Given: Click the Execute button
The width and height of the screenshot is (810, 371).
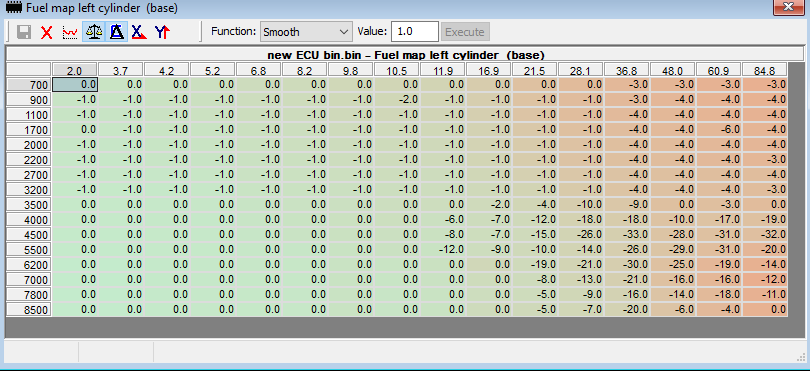Looking at the screenshot, I should (x=465, y=32).
